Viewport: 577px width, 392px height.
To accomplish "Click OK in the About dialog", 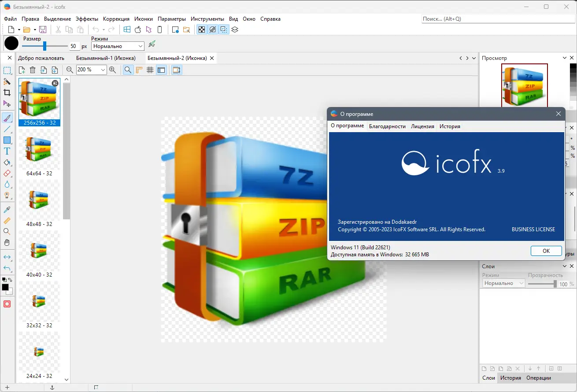I will click(546, 251).
